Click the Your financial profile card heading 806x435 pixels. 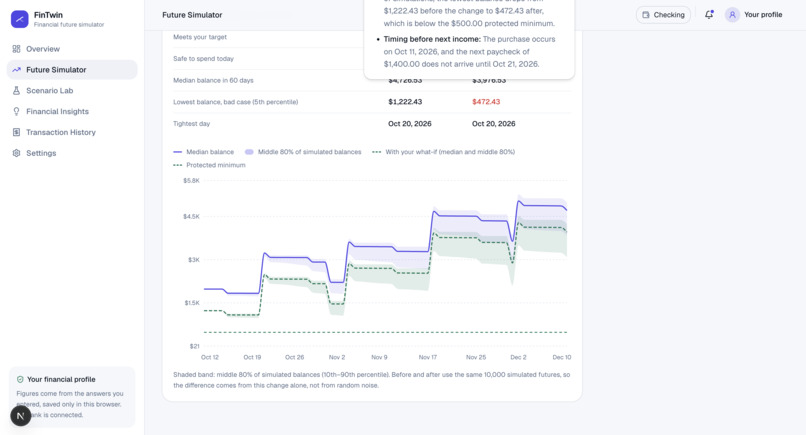tap(61, 379)
